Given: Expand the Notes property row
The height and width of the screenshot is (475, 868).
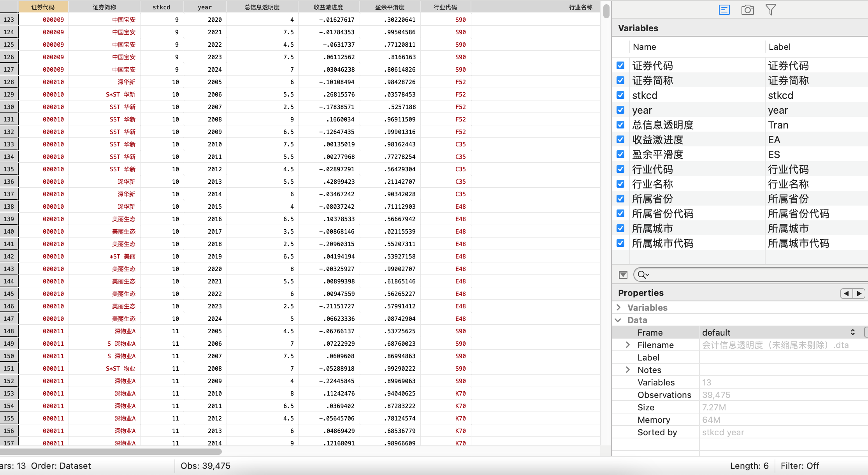Looking at the screenshot, I should coord(627,370).
